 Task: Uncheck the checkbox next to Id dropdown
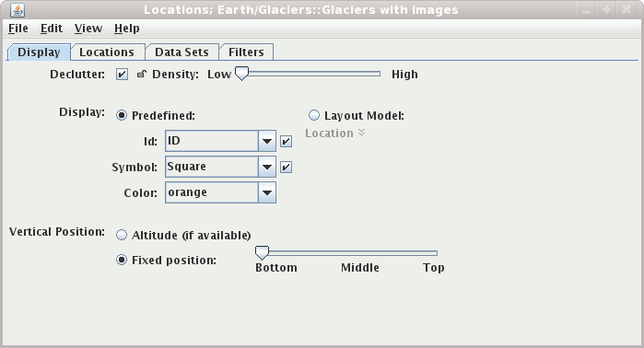[287, 142]
